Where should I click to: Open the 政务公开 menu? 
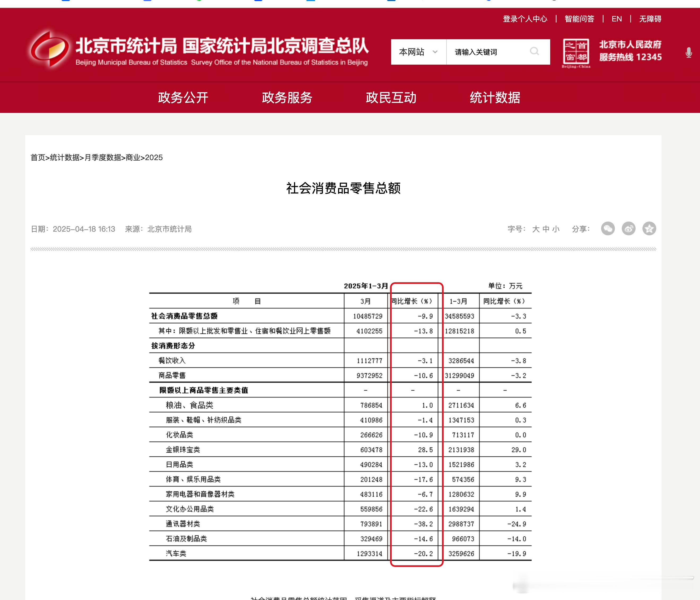(183, 98)
